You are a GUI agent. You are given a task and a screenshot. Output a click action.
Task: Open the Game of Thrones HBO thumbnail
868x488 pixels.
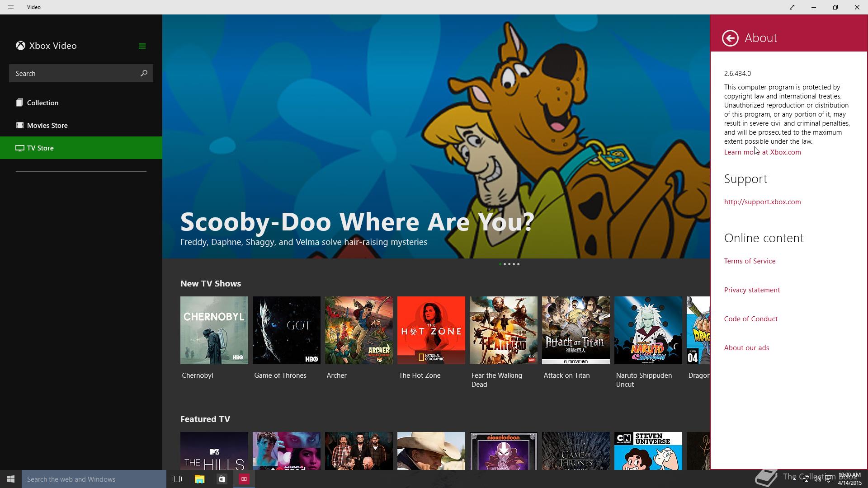(x=287, y=330)
